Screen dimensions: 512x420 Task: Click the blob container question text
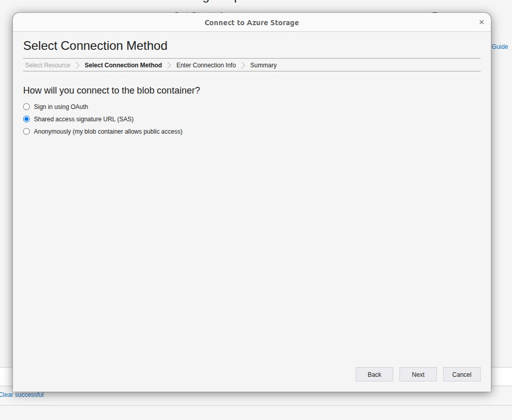click(112, 90)
